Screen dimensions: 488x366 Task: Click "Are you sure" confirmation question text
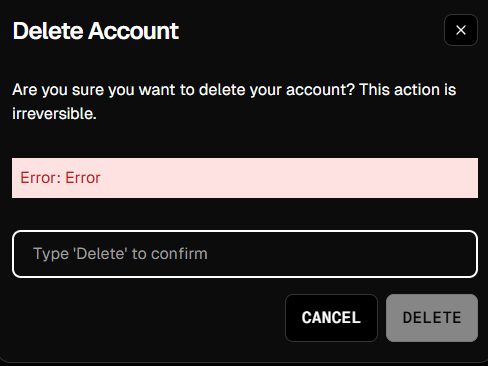point(234,102)
